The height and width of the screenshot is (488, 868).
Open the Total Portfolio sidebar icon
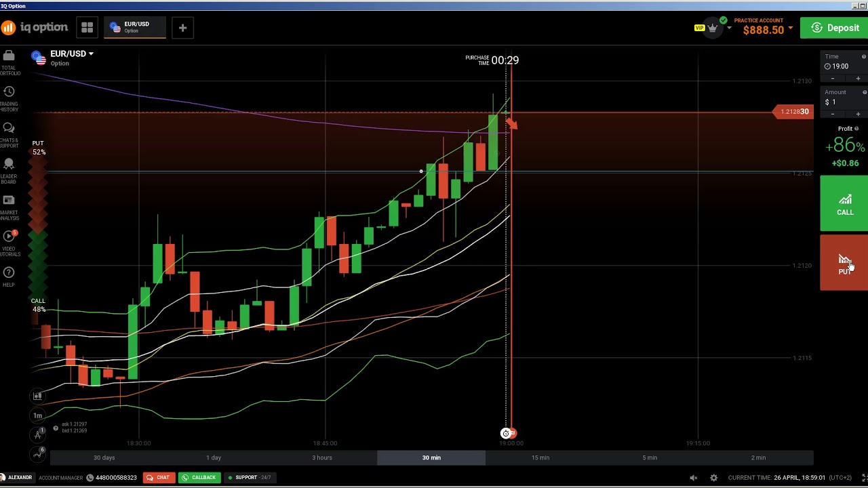pos(9,62)
